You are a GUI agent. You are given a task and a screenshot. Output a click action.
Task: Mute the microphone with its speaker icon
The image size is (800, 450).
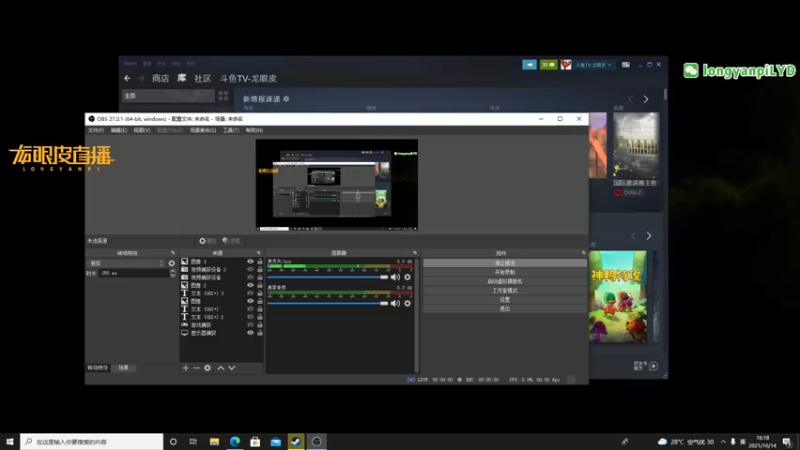pos(395,277)
